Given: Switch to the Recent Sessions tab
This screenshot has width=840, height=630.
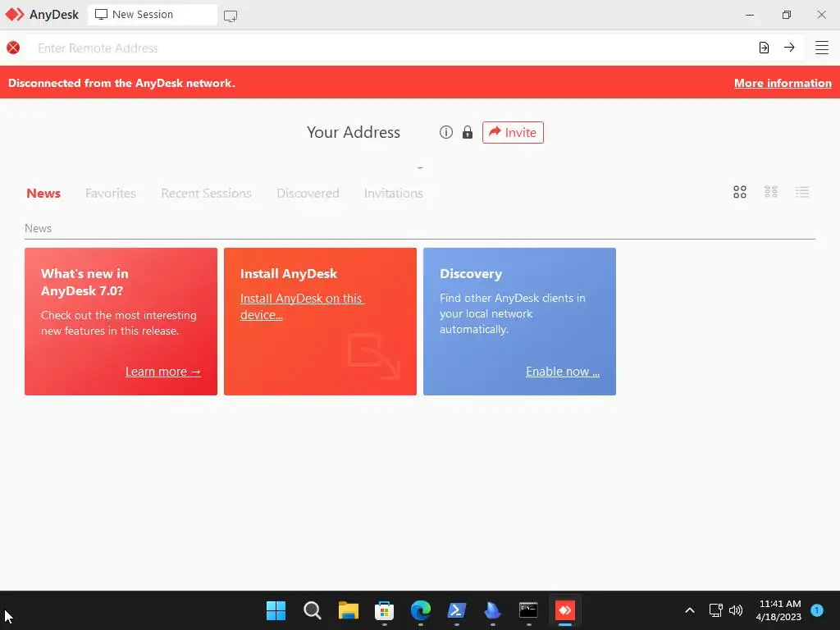Looking at the screenshot, I should 206,194.
